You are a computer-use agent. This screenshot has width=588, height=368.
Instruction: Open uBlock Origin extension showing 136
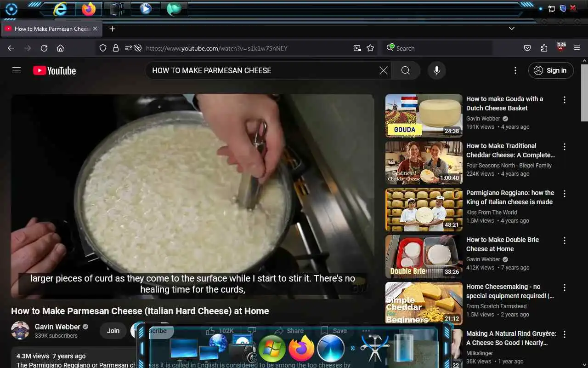point(561,47)
